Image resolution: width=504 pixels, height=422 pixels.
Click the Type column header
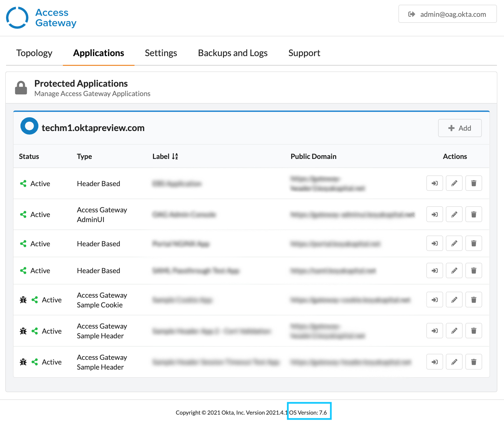[84, 157]
